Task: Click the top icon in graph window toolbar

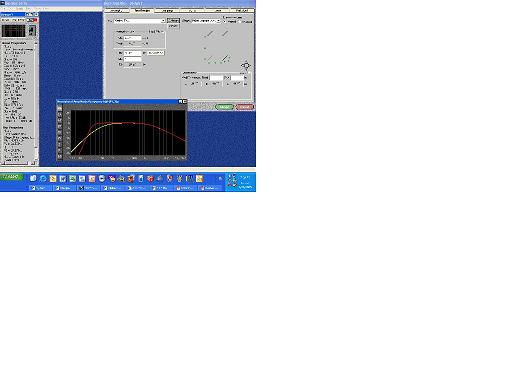Action: pyautogui.click(x=60, y=109)
